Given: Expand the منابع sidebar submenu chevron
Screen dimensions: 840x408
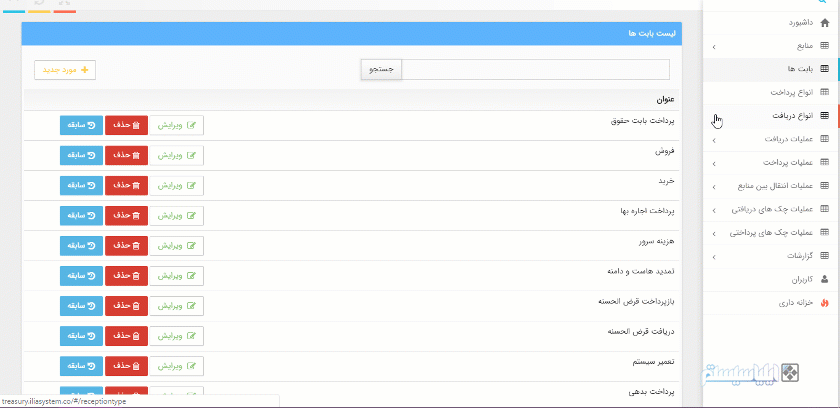Looking at the screenshot, I should click(x=713, y=47).
